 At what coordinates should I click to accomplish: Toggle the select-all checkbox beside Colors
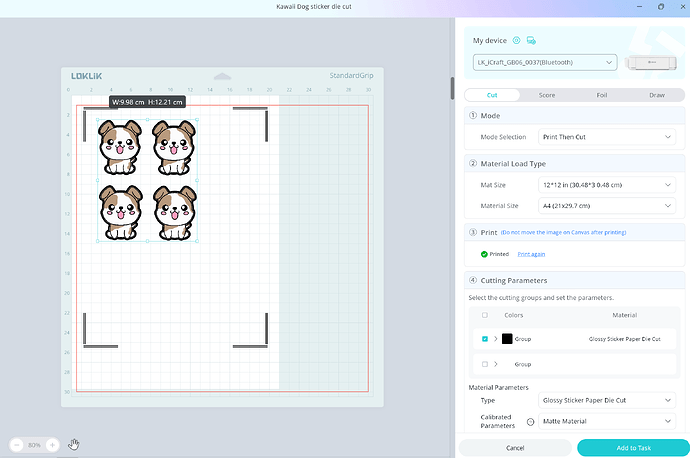pyautogui.click(x=485, y=315)
